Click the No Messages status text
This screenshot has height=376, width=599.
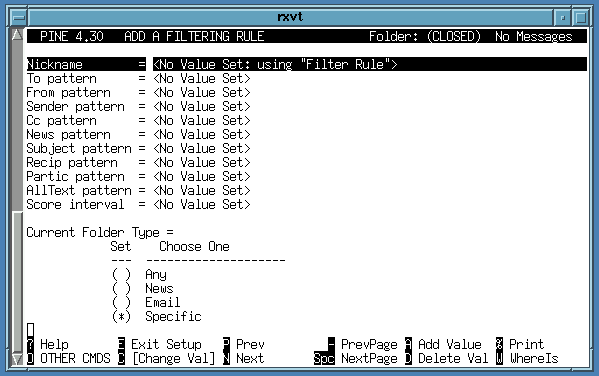534,36
